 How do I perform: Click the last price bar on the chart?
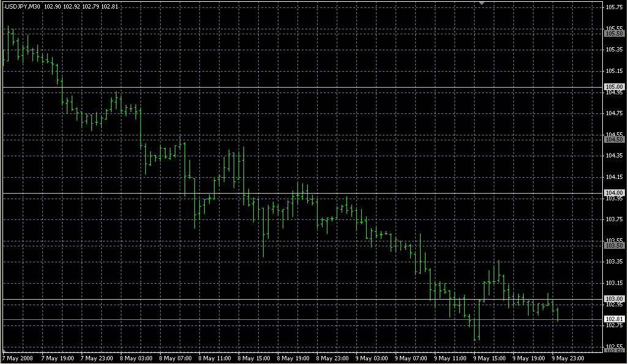click(557, 314)
